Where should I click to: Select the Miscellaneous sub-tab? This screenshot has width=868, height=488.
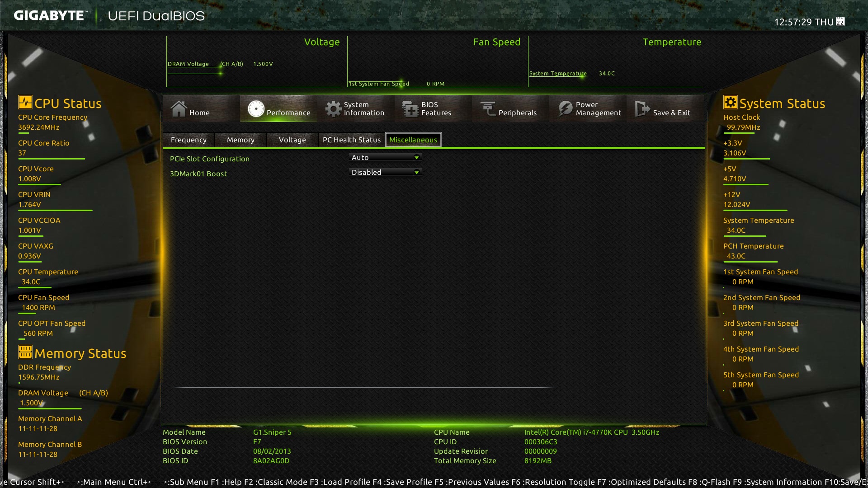click(x=413, y=140)
